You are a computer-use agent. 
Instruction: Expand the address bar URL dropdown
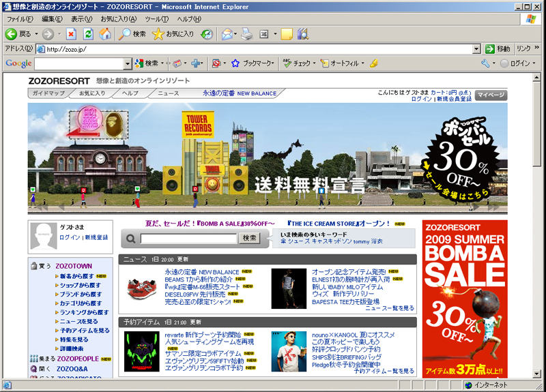[x=476, y=49]
